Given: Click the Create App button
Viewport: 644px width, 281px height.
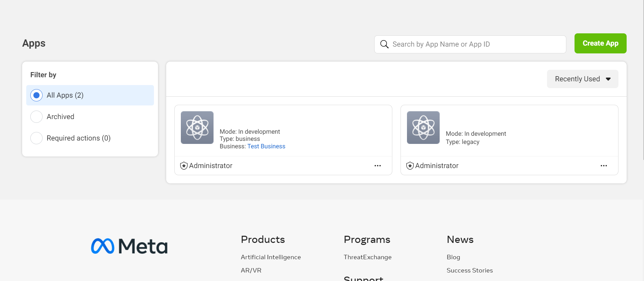Looking at the screenshot, I should pos(600,43).
